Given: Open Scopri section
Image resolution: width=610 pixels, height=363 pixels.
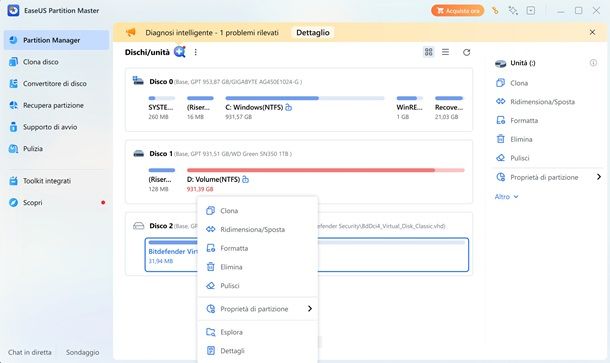Looking at the screenshot, I should [56, 203].
